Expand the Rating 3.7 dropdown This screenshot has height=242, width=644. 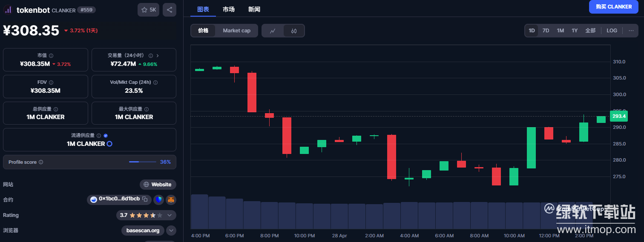(x=170, y=215)
